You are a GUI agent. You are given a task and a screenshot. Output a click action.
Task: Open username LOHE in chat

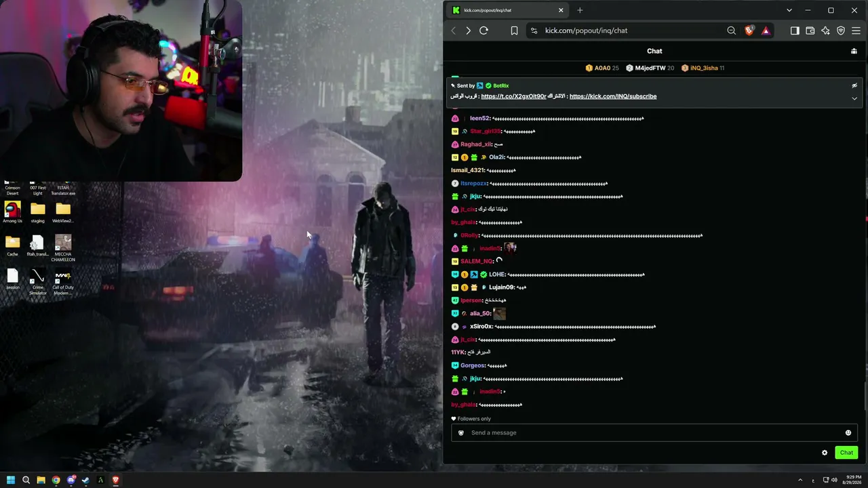click(497, 274)
